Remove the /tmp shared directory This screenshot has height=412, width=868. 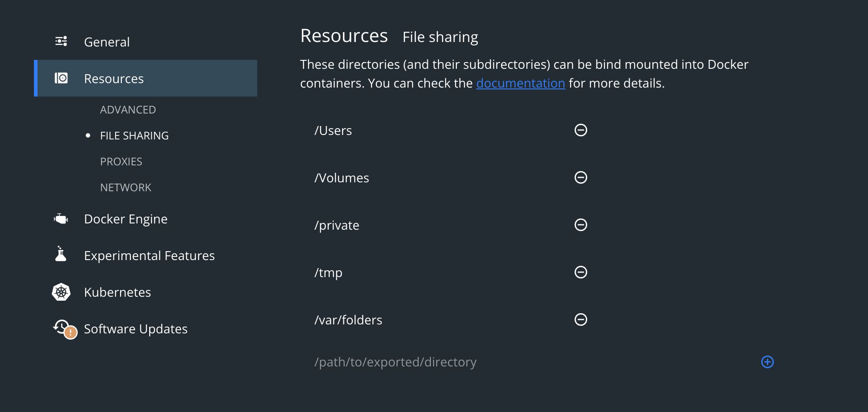[x=580, y=272]
